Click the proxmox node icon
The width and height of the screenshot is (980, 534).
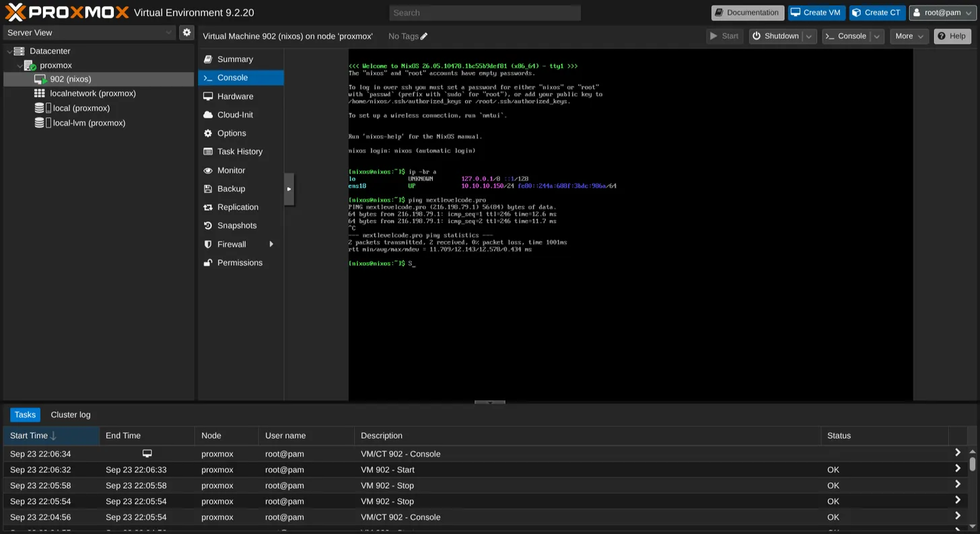coord(30,65)
